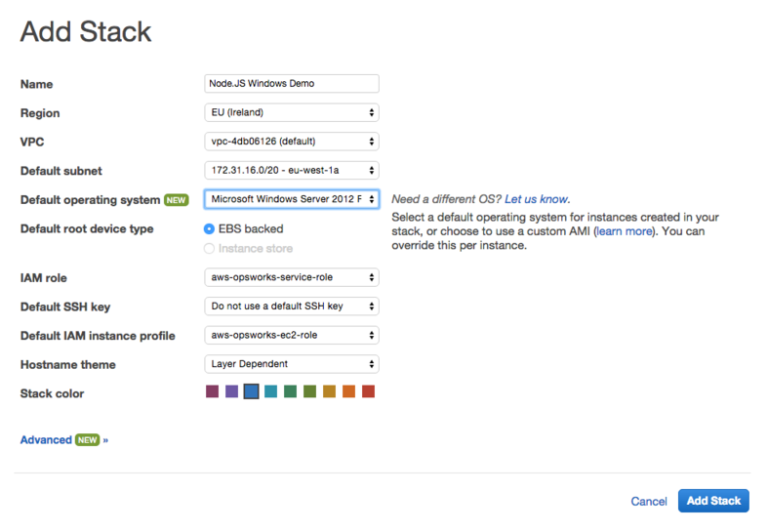Choose the red stack color swatch
Viewport: 768px width, 532px height.
pos(368,391)
